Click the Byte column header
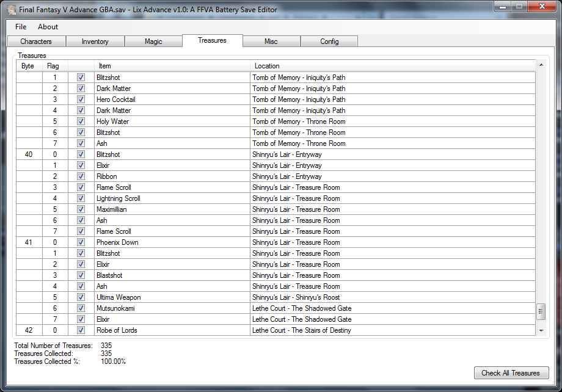 pyautogui.click(x=28, y=66)
